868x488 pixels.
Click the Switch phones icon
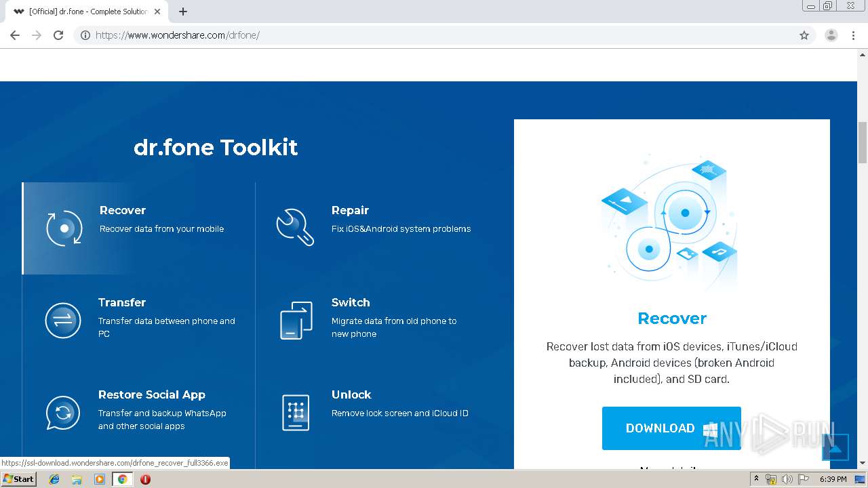296,320
